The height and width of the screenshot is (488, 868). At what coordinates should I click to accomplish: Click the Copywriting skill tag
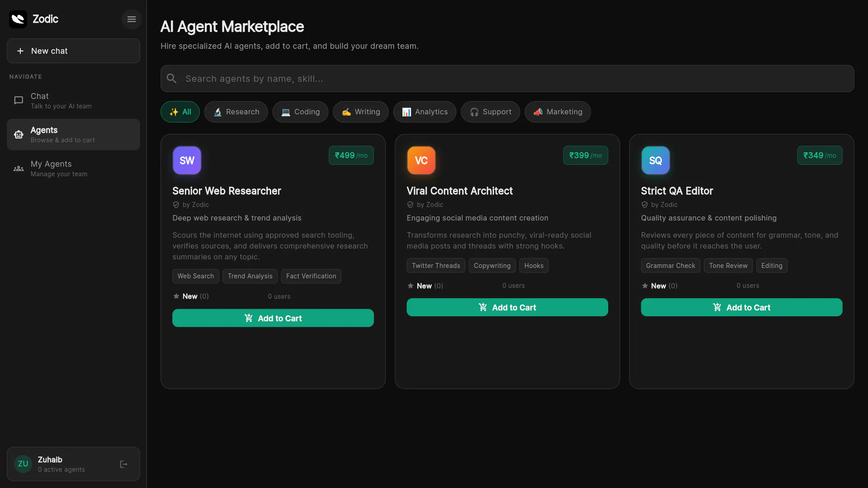point(492,266)
